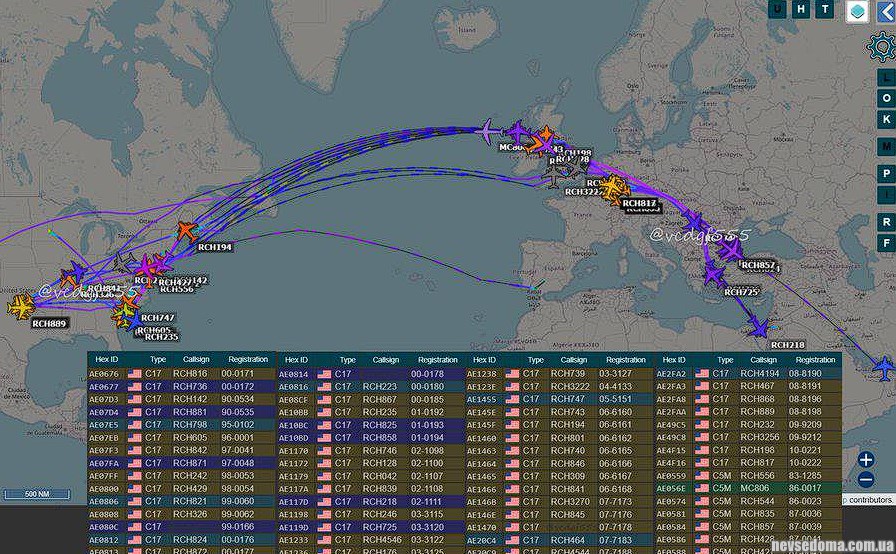Screen dimensions: 896x554
Task: Toggle the P sidebar button
Action: 886,172
